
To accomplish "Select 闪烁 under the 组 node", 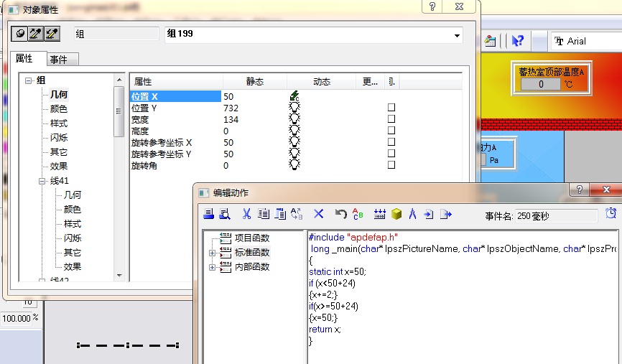I will pos(59,138).
